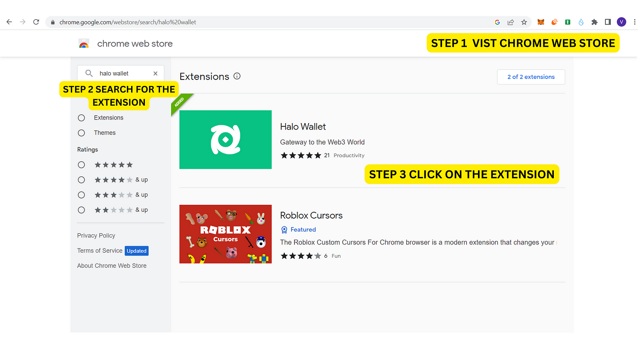Reload the page

pos(36,22)
